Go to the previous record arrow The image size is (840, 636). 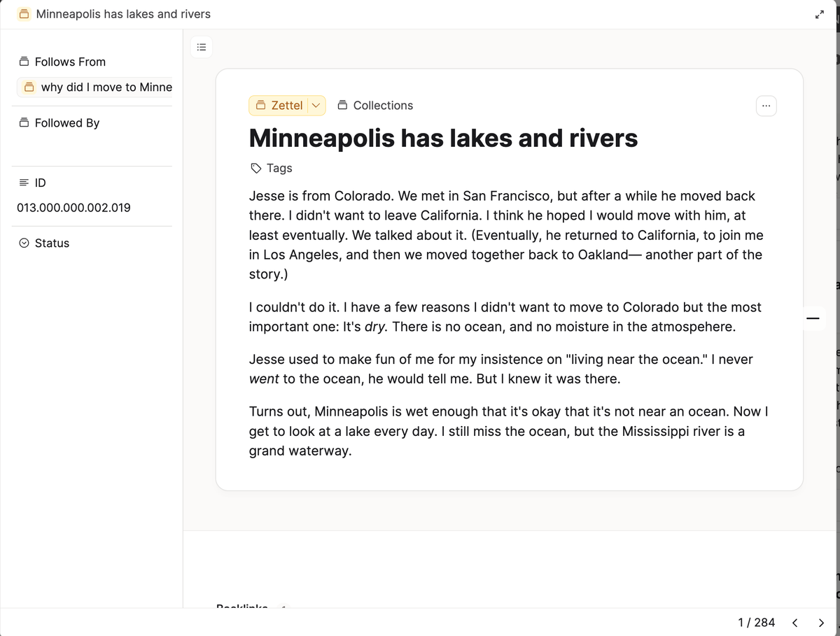tap(794, 622)
